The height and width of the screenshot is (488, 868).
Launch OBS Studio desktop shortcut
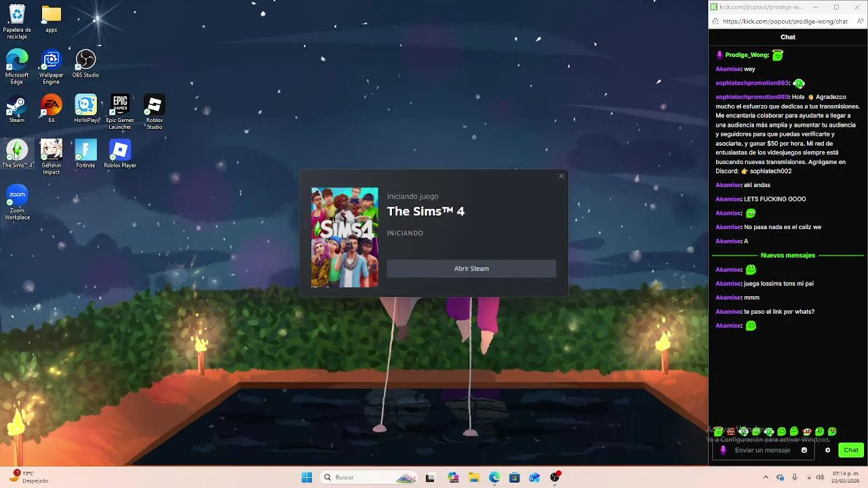85,64
